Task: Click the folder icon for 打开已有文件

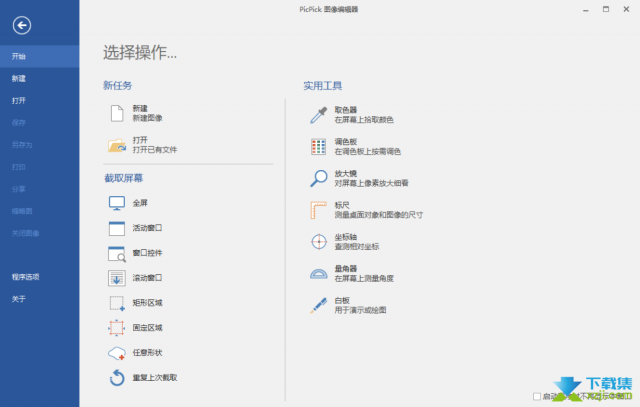Action: (x=117, y=145)
